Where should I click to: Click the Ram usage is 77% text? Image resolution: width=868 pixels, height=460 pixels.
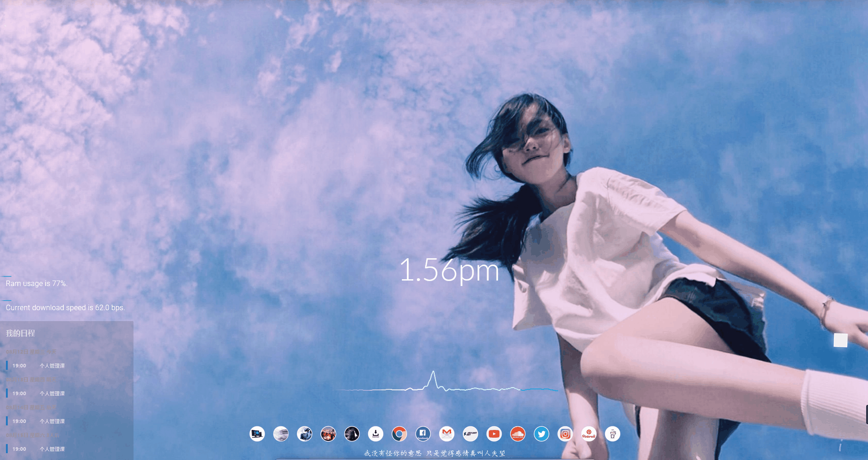tap(36, 283)
